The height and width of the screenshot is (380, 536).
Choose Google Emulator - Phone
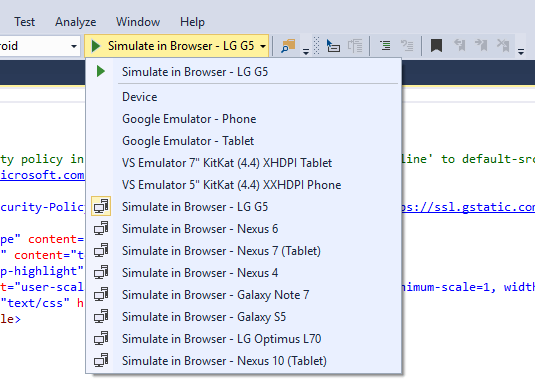click(x=243, y=119)
